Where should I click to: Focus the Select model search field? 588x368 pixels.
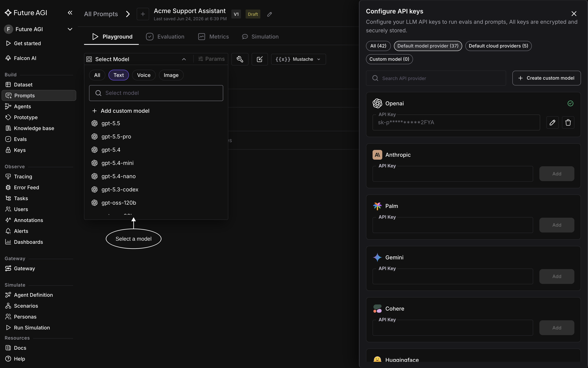click(x=156, y=93)
